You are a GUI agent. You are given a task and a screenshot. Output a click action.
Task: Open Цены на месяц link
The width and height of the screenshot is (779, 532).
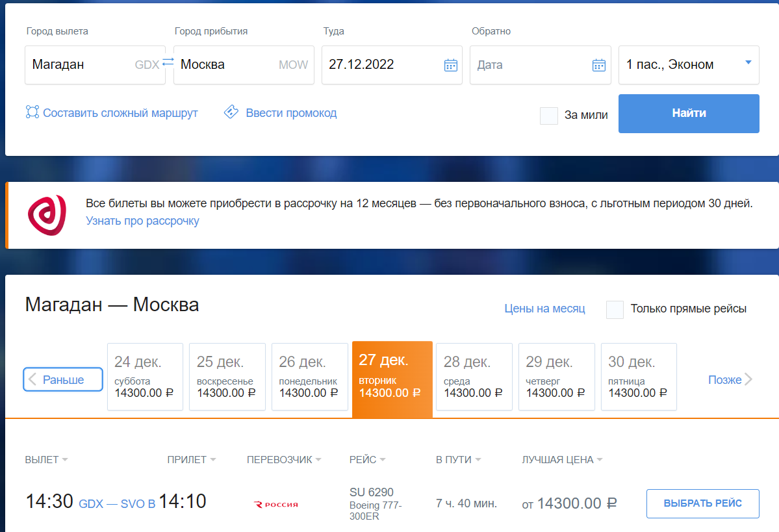pos(544,309)
